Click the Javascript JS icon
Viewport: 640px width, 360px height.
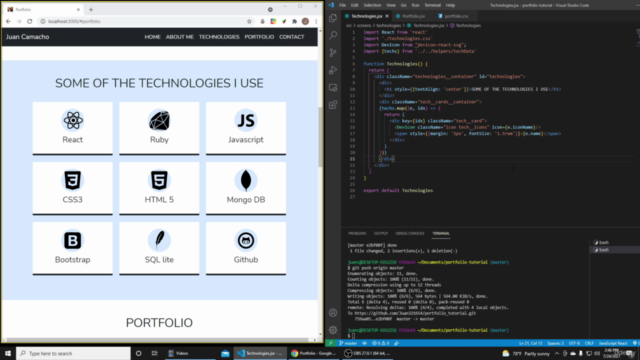(246, 120)
